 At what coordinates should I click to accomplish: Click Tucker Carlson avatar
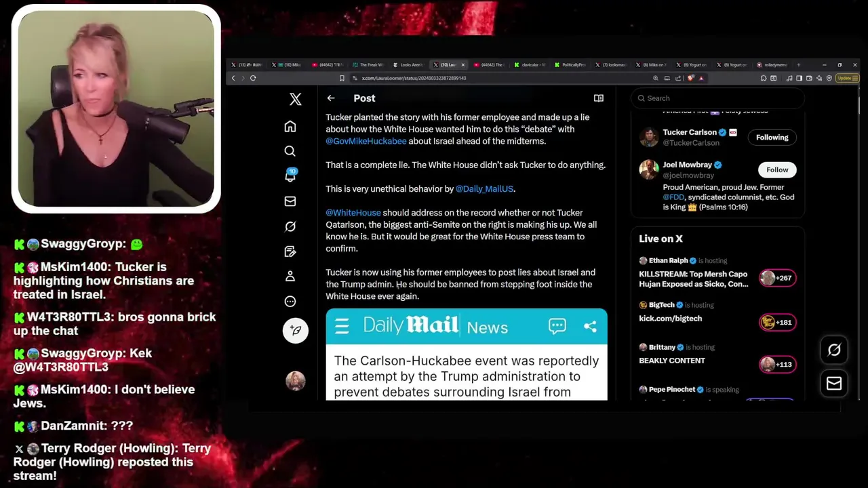(649, 138)
